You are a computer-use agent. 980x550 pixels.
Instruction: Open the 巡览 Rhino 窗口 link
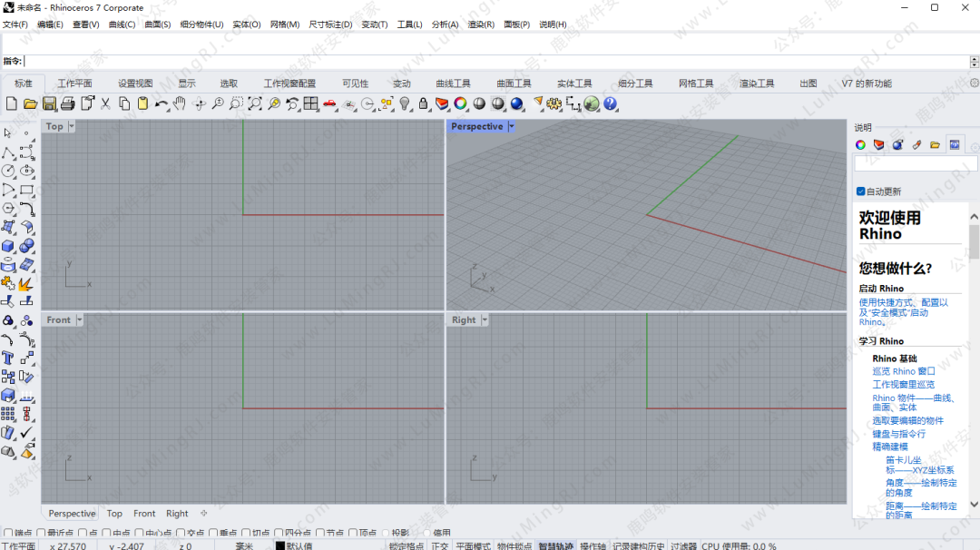[x=903, y=371]
